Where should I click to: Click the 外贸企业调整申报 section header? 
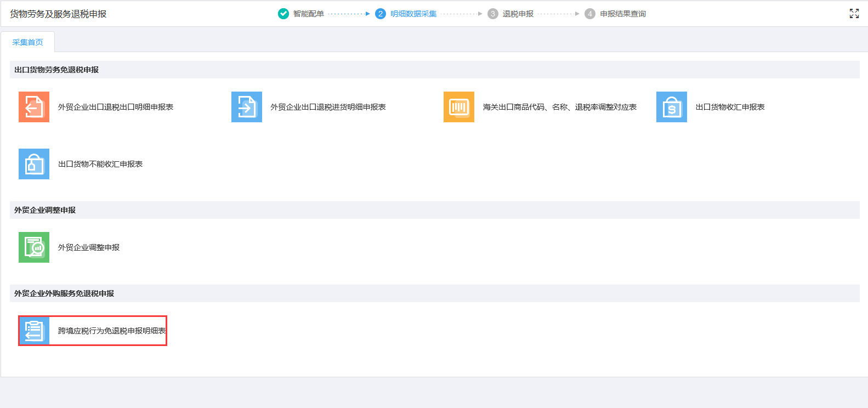pos(435,210)
